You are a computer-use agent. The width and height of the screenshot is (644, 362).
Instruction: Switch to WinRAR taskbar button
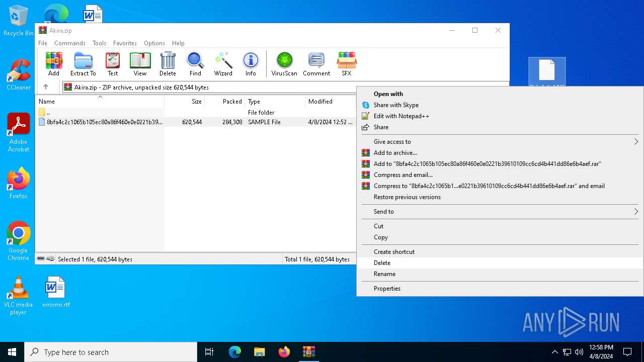308,352
